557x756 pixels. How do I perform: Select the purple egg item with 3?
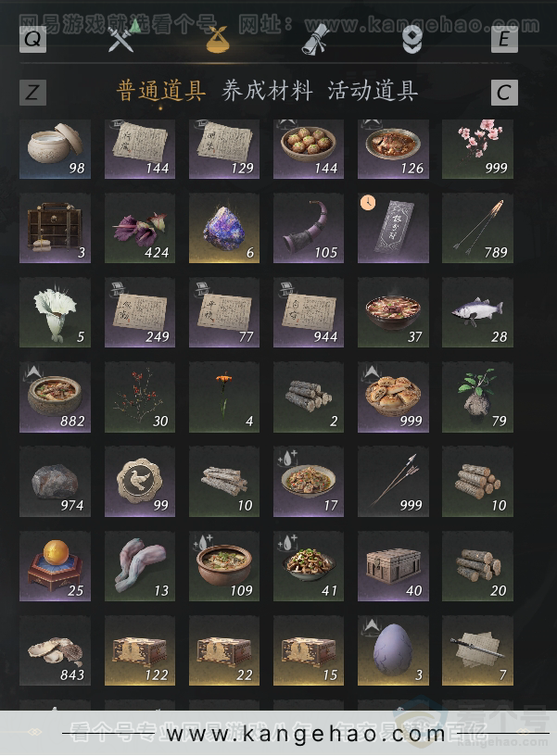[393, 650]
